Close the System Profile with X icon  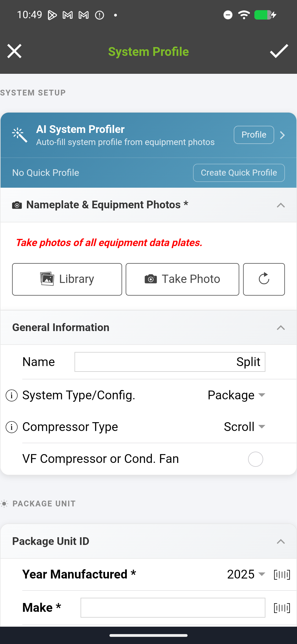click(14, 51)
